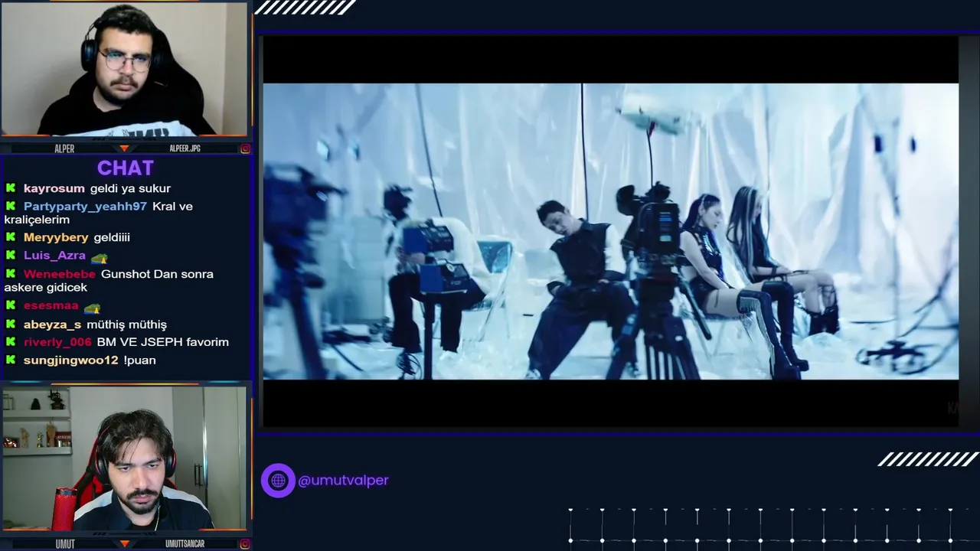Screen dimensions: 980x551
Task: Click Alper's webcam feed
Action: pyautogui.click(x=124, y=70)
